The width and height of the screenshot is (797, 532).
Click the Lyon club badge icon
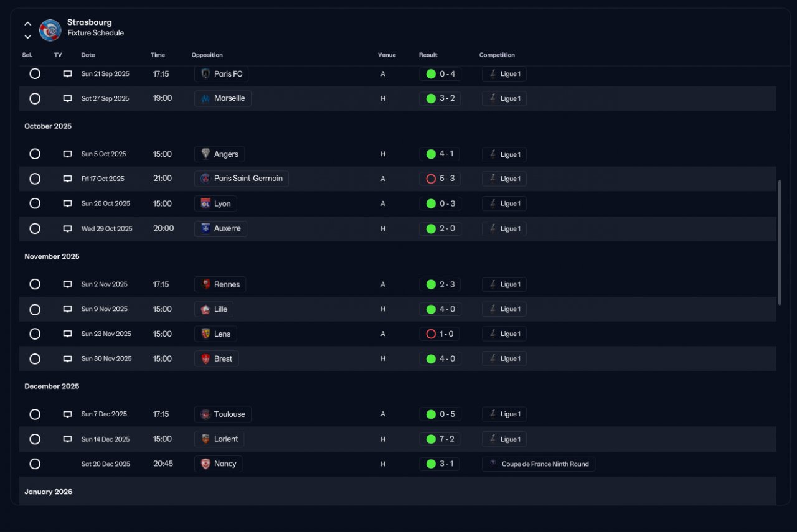pos(205,203)
